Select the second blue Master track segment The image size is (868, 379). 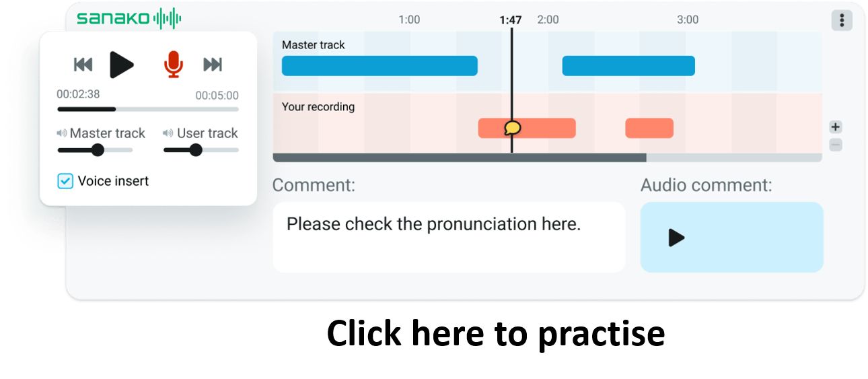tap(628, 66)
